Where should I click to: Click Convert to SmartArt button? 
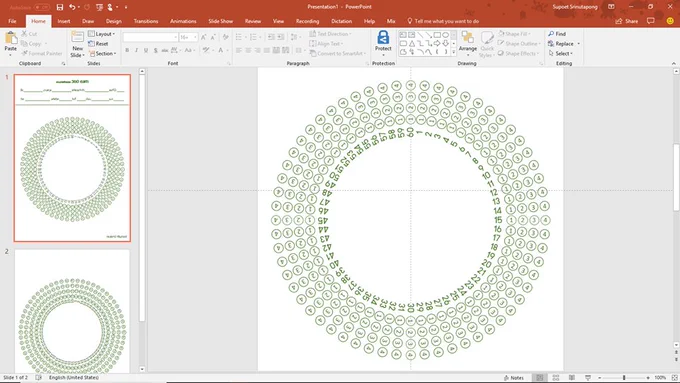point(338,53)
